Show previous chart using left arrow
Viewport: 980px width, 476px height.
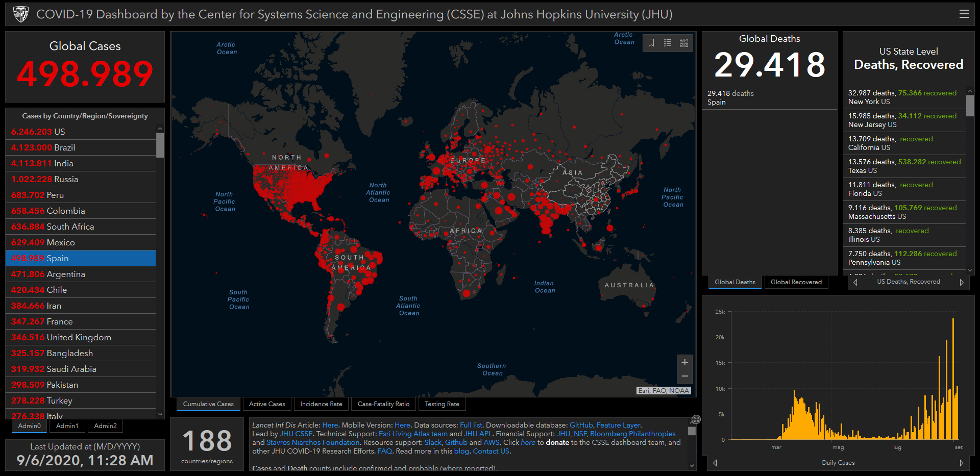coord(715,463)
